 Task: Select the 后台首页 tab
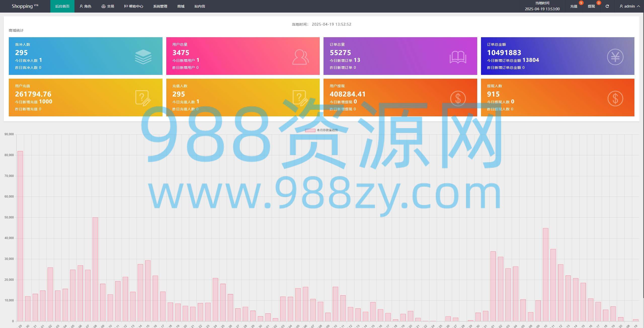coord(62,6)
